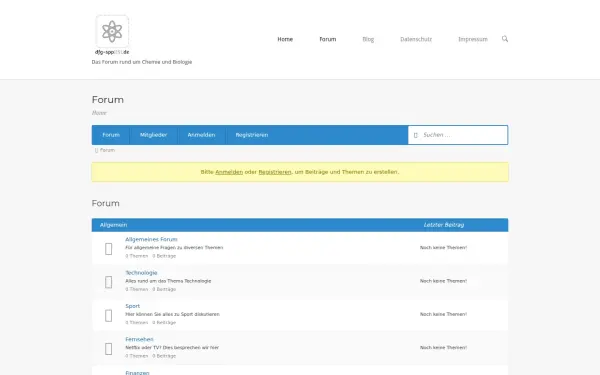Click the Home breadcrumb under Forum title

99,113
